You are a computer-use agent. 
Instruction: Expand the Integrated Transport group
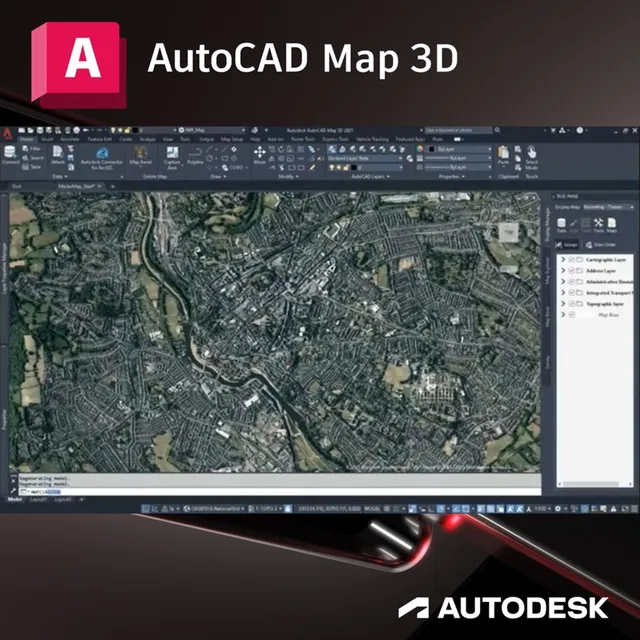(x=563, y=293)
